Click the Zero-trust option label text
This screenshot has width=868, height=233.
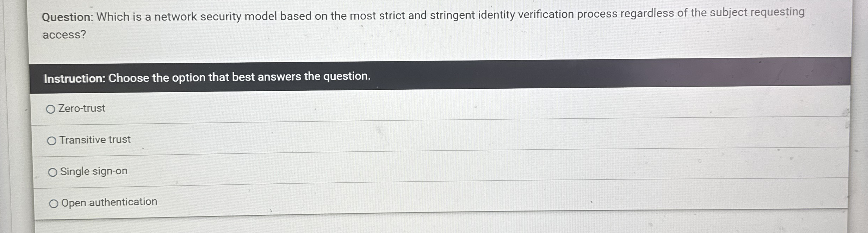(x=82, y=108)
